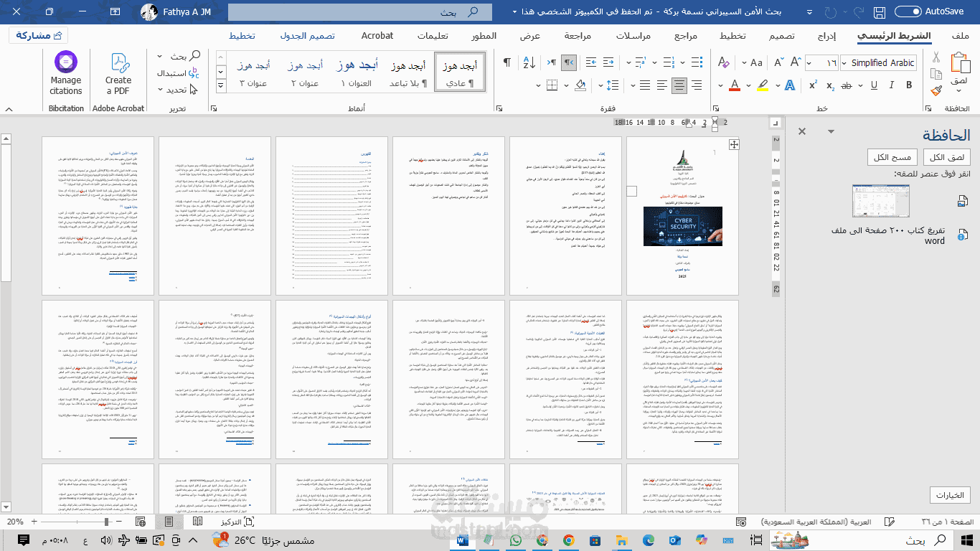Open the الخيارات clipboard options dropdown
Image resolution: width=980 pixels, height=551 pixels.
950,495
